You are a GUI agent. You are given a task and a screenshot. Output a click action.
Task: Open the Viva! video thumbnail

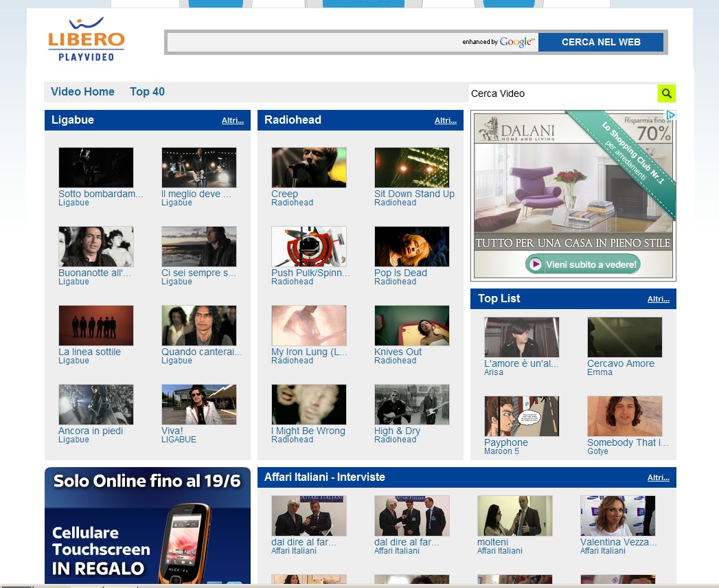199,405
